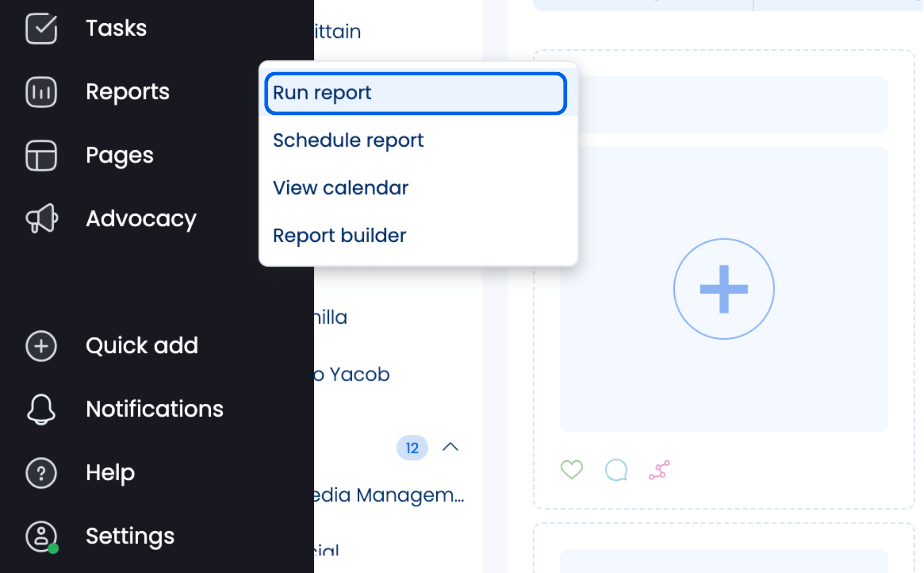The width and height of the screenshot is (924, 573).
Task: Open the Tasks sidebar label
Action: coord(116,28)
